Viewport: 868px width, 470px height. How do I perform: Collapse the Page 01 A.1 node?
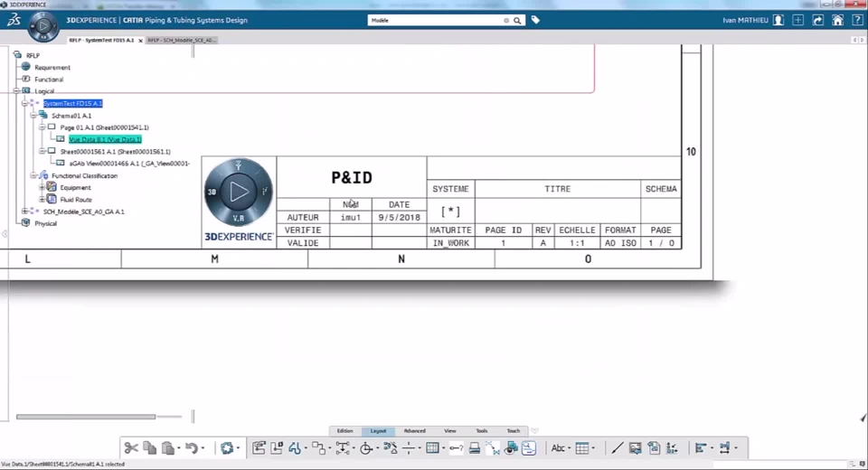pos(42,127)
